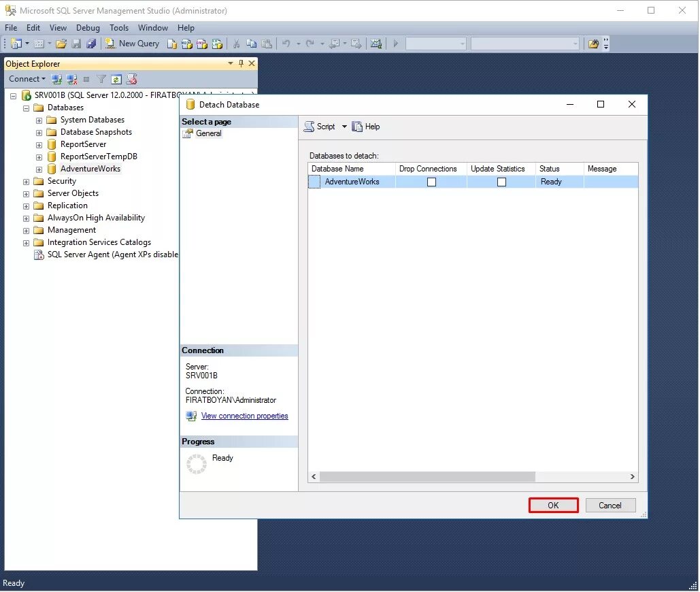The image size is (700, 592).
Task: Expand the System Databases folder
Action: [39, 121]
